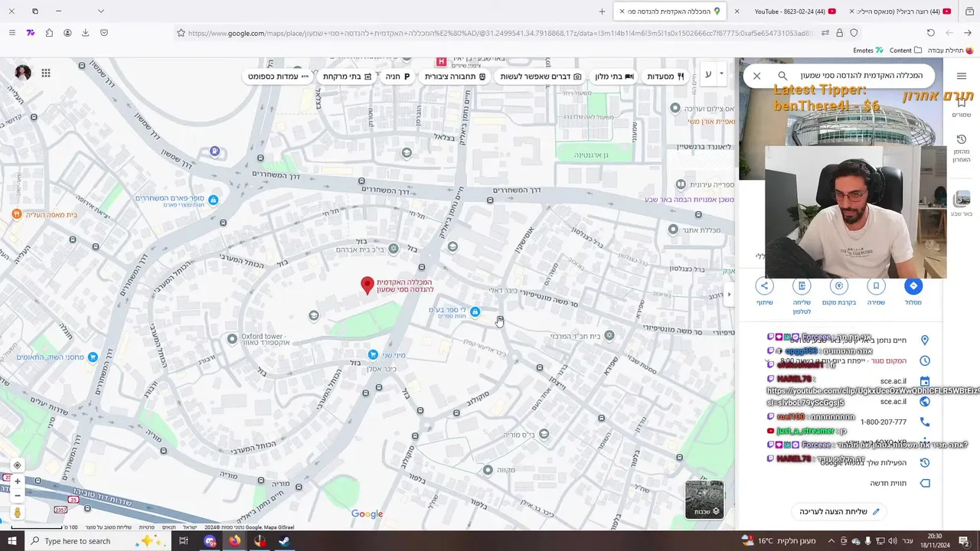Collapse the side panel arrow
The image size is (980, 551).
pos(729,294)
